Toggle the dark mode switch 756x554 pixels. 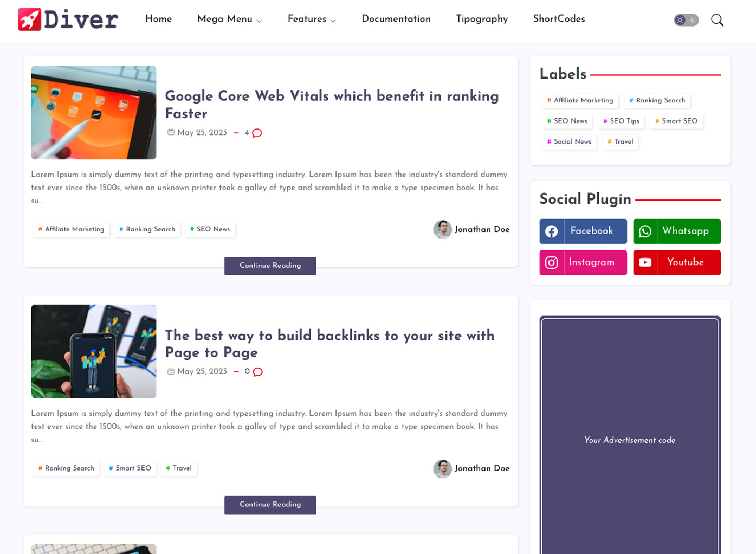[686, 20]
